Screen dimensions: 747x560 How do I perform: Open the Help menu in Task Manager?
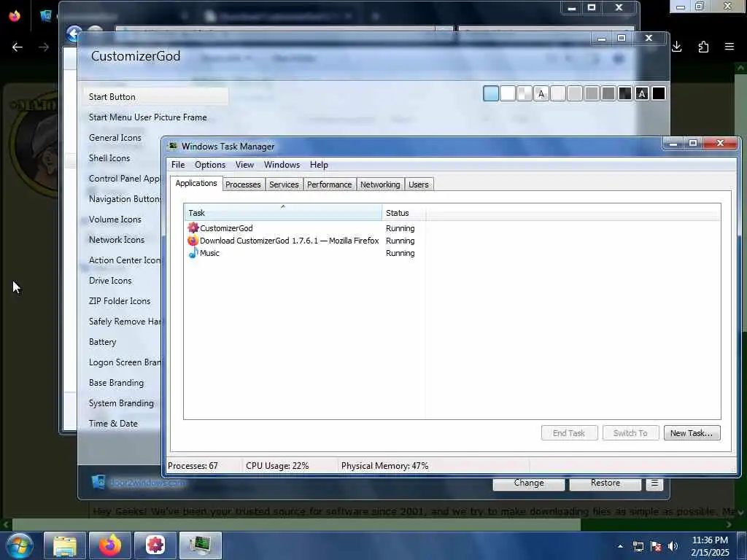click(319, 165)
